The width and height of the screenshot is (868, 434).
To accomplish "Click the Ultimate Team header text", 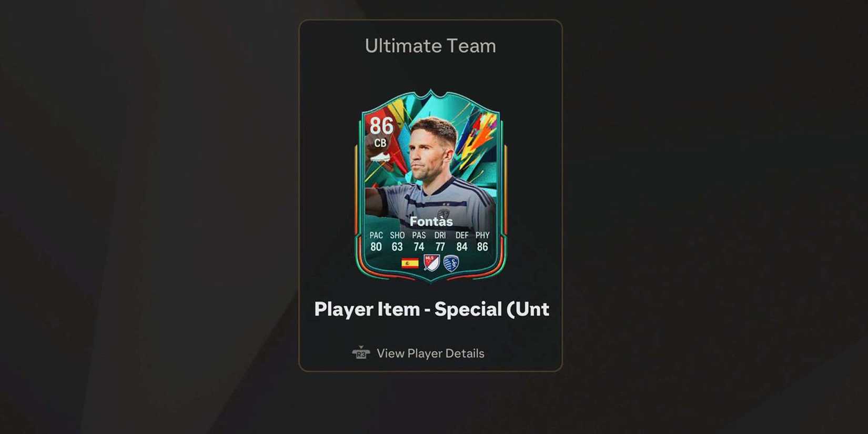I will pyautogui.click(x=430, y=46).
